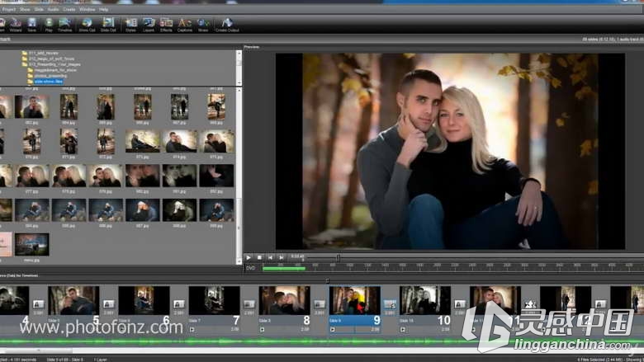The image size is (644, 362).
Task: Select slide 6 thumbnail in slide list
Action: 144,300
